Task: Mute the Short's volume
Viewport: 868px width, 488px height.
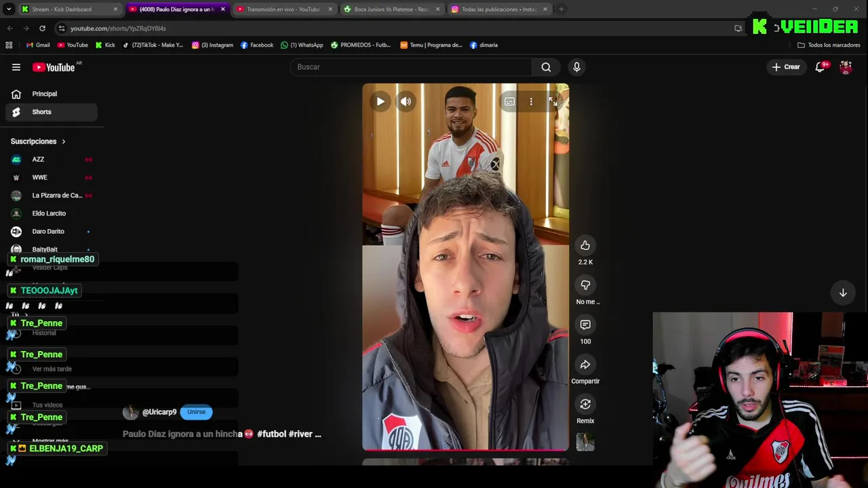Action: coord(406,102)
